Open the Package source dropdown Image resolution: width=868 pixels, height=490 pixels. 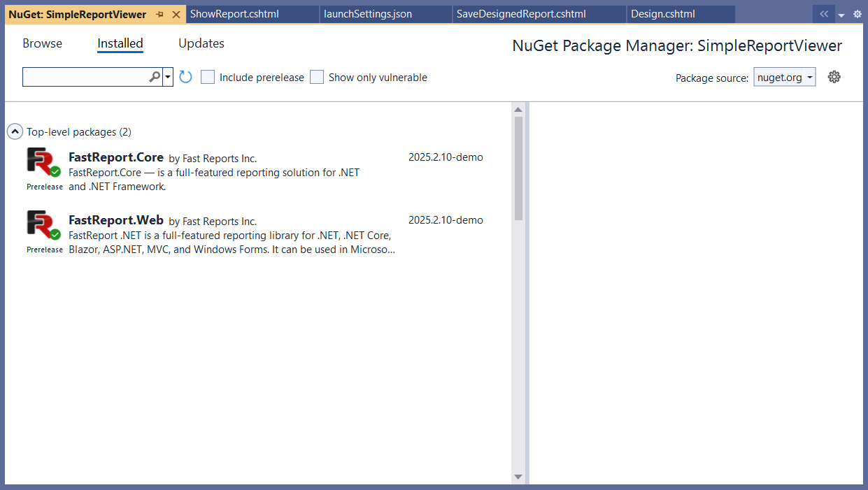[x=785, y=78]
